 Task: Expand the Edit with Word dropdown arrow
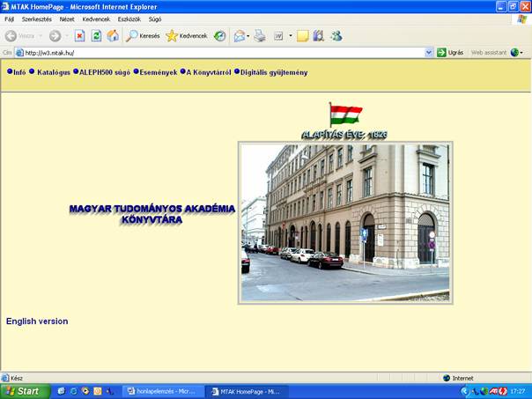[291, 35]
